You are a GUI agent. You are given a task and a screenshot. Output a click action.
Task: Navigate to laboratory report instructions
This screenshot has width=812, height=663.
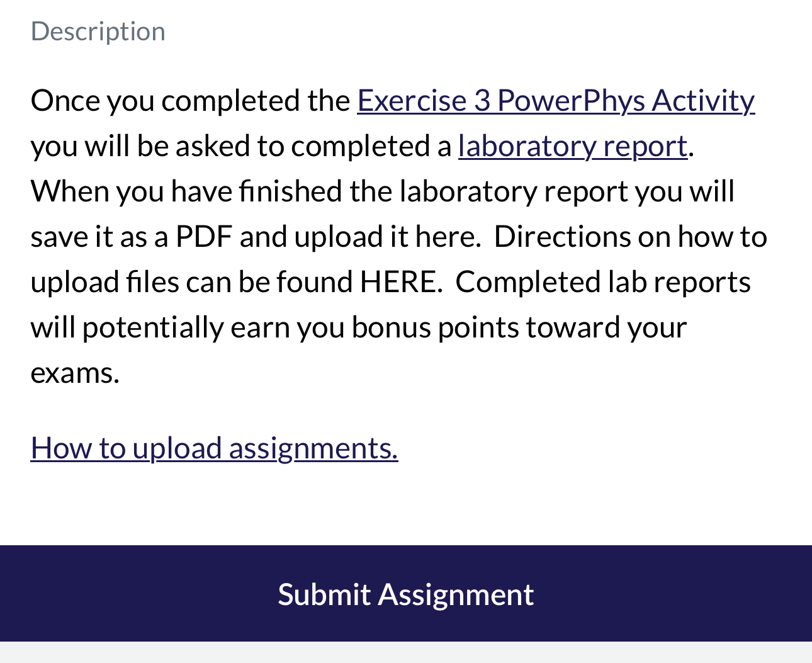[573, 145]
